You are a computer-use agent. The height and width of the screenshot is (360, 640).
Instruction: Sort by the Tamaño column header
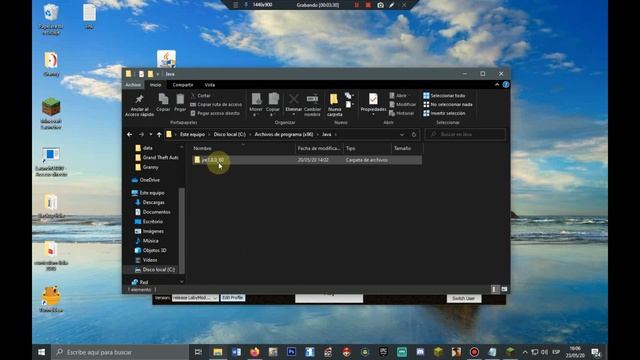[x=407, y=148]
